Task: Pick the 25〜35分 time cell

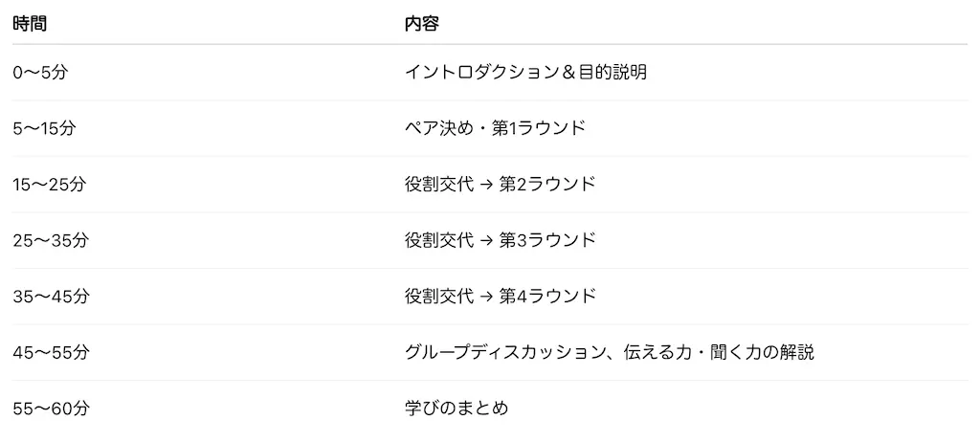Action: [x=51, y=240]
